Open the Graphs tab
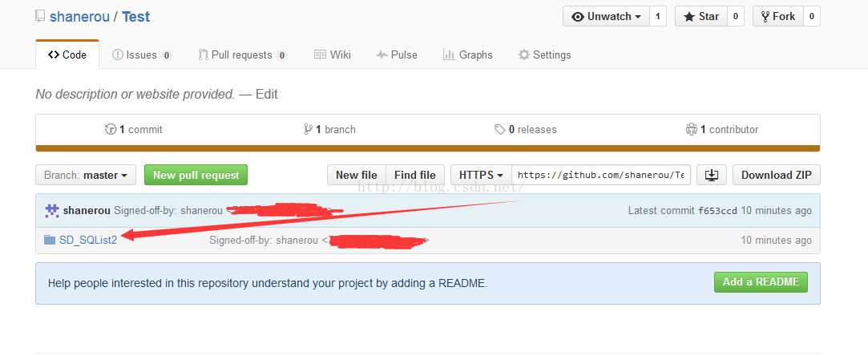Screen dimensions: 868x356 [x=468, y=55]
